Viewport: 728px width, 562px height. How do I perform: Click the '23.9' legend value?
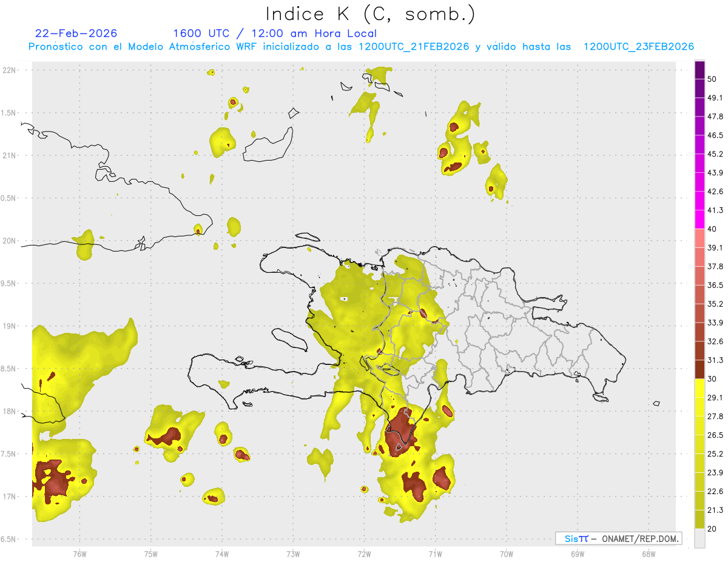715,473
